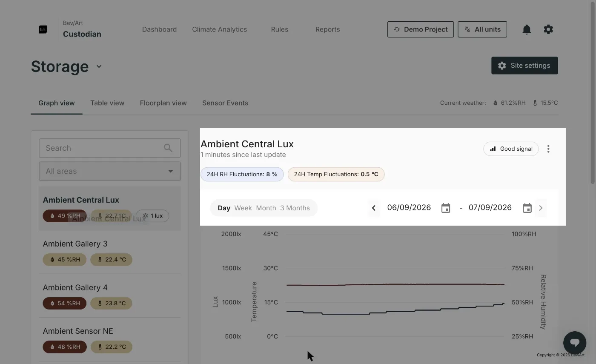Click Ambient Gallery 4 humidity badge 54 %RH
Viewport: 596px width, 364px height.
pyautogui.click(x=65, y=304)
